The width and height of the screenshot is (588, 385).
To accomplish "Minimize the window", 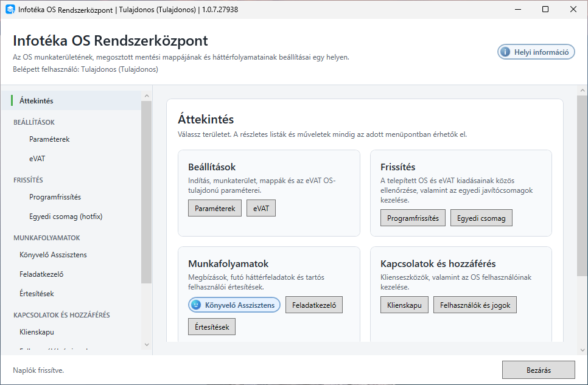I will (x=518, y=9).
